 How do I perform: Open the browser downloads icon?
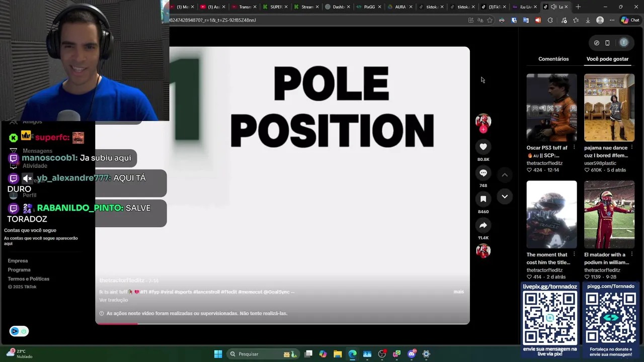[x=588, y=20]
